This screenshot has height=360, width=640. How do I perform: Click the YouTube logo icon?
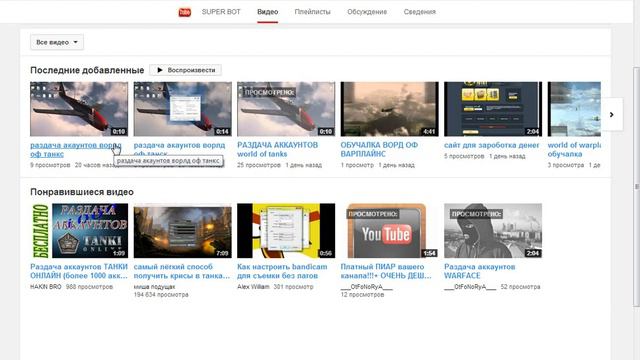184,12
